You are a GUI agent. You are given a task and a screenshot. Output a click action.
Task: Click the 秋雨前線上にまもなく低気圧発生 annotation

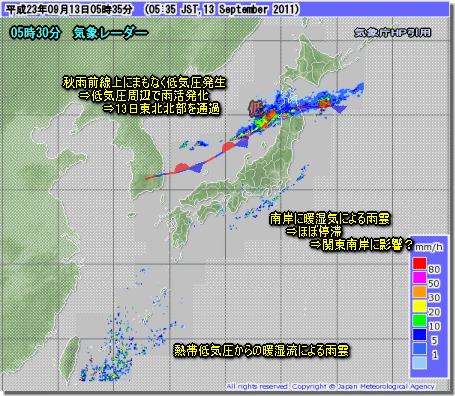click(144, 83)
